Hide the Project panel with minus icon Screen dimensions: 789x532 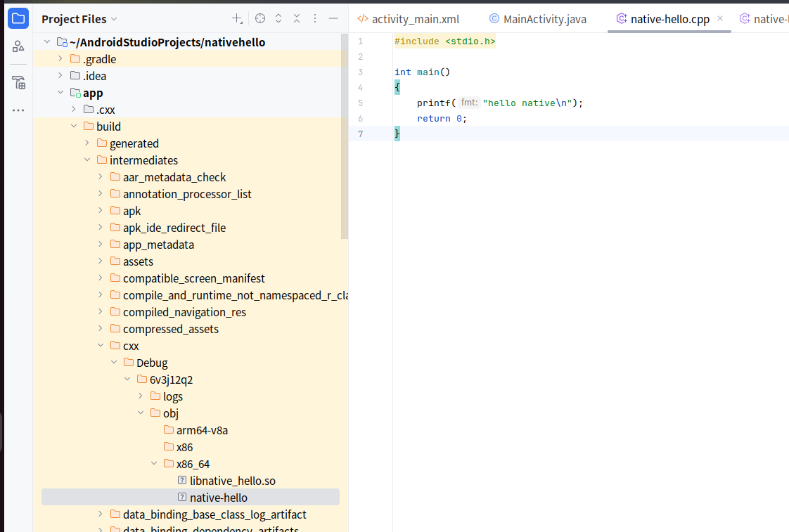[333, 18]
